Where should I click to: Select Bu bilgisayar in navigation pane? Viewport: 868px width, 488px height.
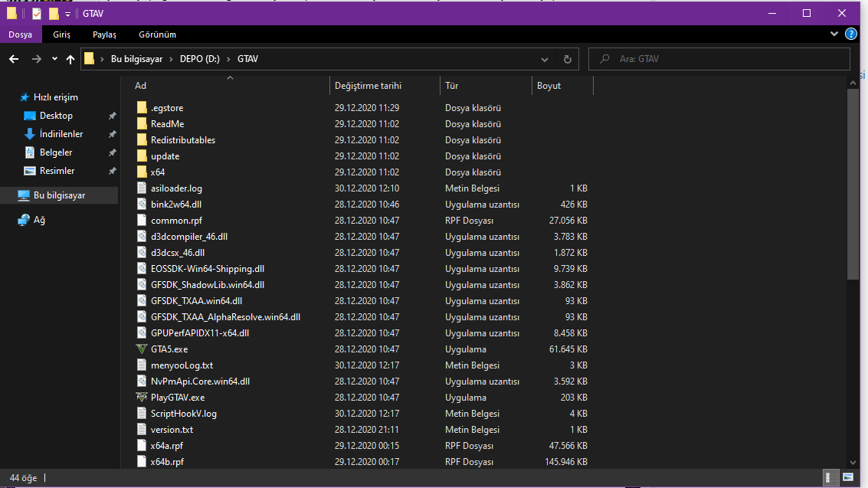(59, 195)
